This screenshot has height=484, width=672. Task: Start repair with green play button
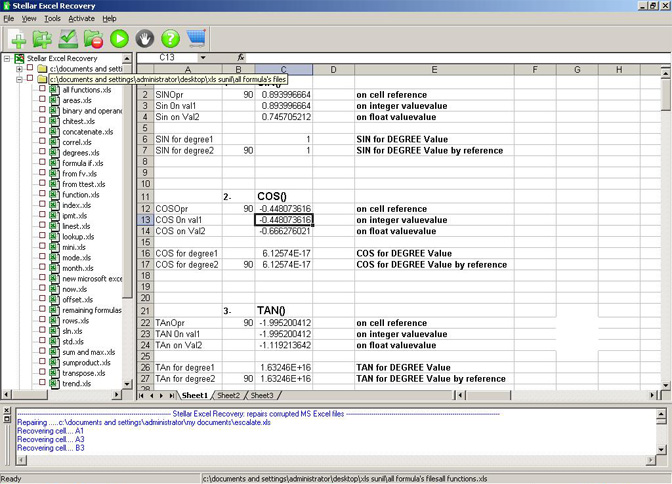tap(119, 39)
